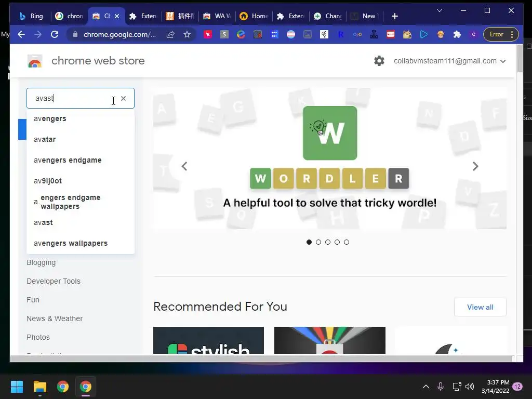Bookmark this page with the star icon

(187, 34)
